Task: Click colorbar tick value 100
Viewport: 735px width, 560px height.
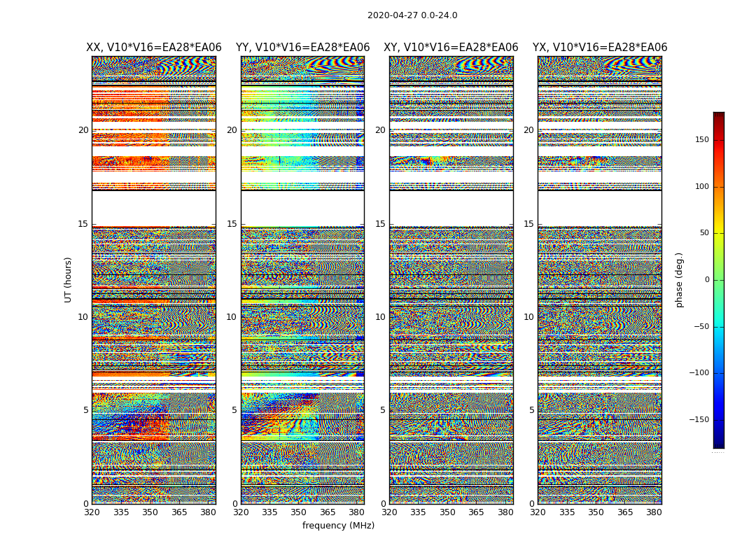Action: coord(702,186)
